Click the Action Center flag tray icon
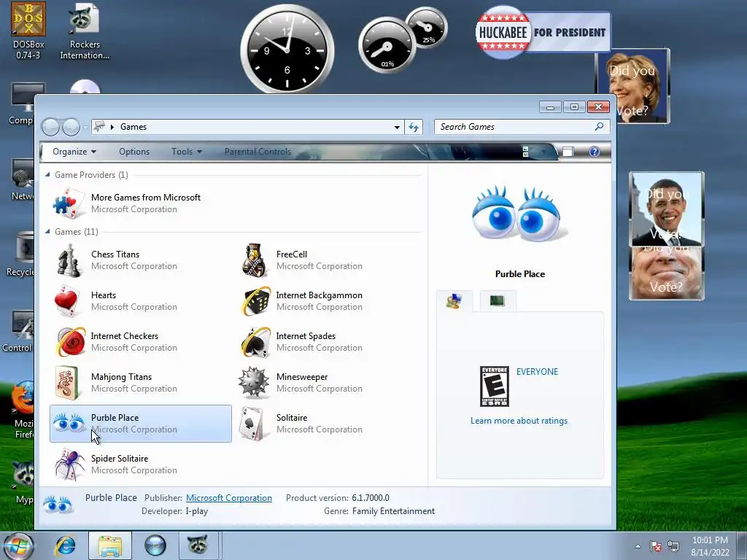 tap(656, 546)
